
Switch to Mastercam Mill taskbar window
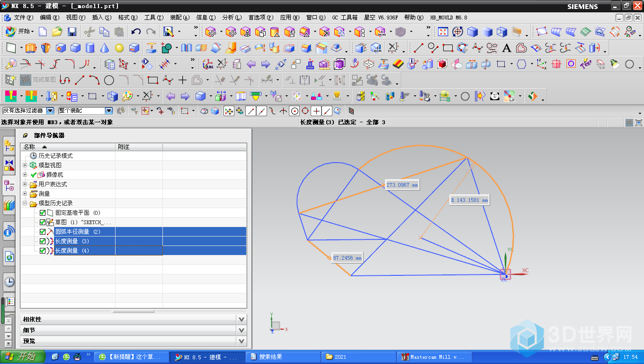pyautogui.click(x=434, y=357)
